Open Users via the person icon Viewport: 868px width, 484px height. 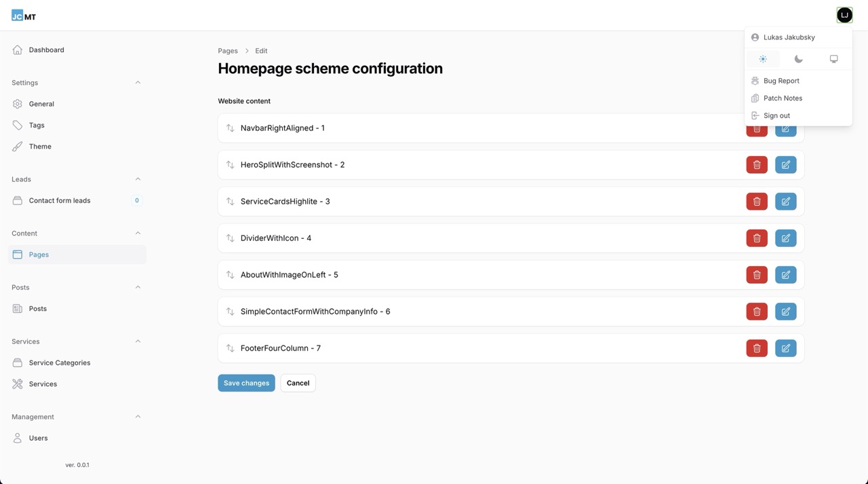[16, 438]
